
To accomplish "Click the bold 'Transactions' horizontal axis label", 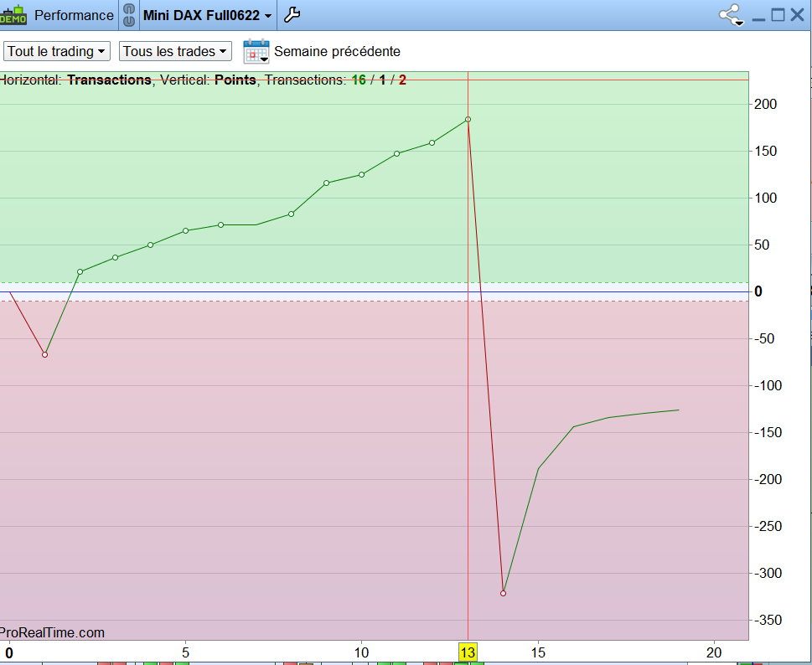I will point(109,80).
